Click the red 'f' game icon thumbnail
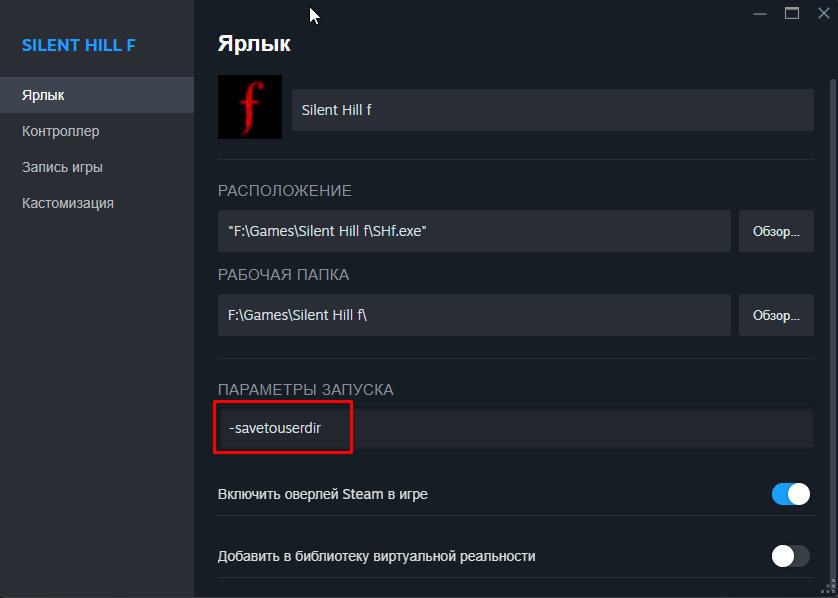 (x=250, y=107)
